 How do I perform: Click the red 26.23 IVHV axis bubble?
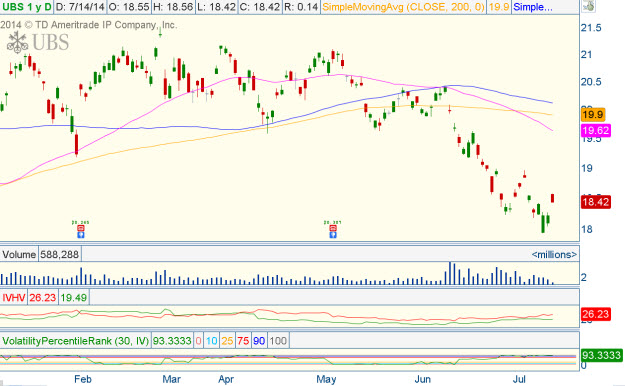(596, 314)
